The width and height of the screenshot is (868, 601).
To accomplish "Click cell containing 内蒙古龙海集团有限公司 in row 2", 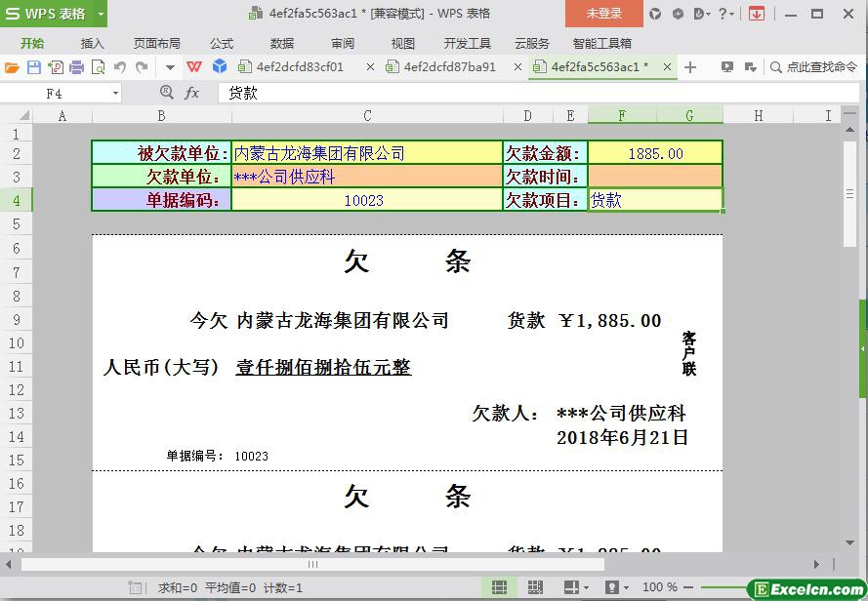I will pyautogui.click(x=367, y=153).
